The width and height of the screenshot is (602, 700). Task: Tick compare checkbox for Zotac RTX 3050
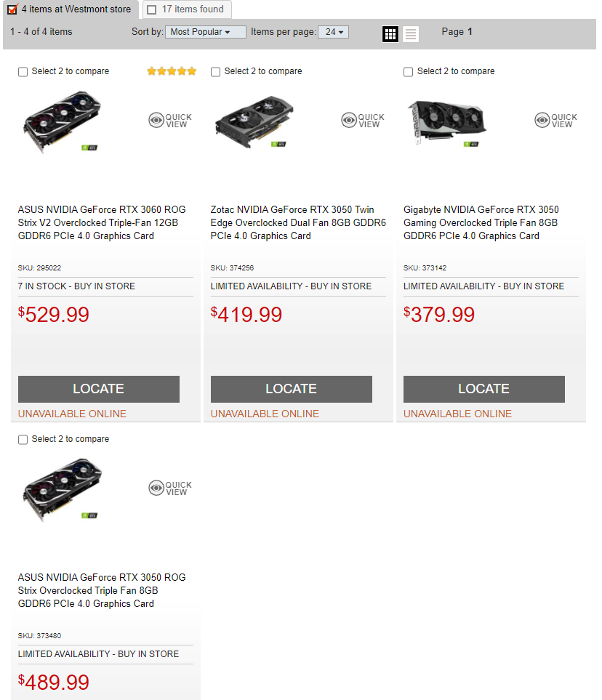click(216, 72)
